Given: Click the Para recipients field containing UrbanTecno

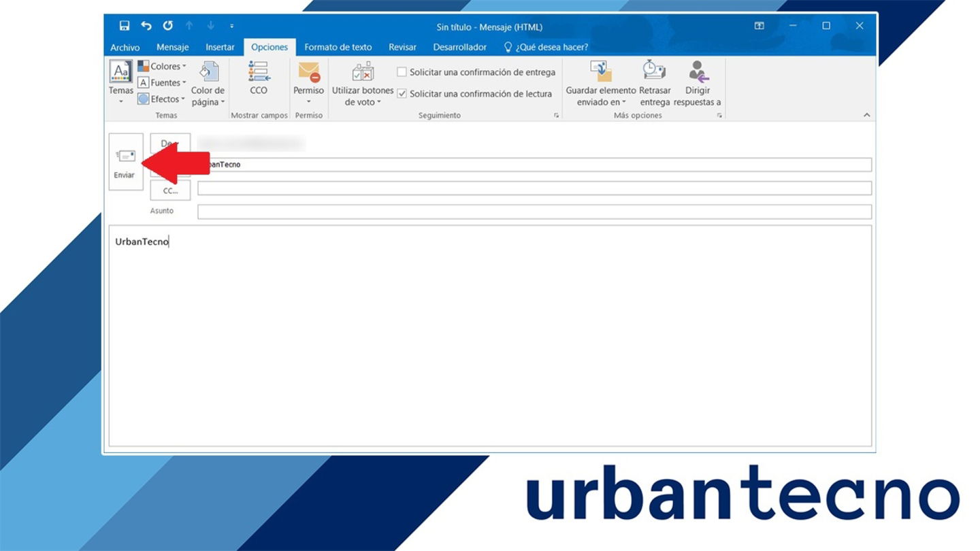Looking at the screenshot, I should pyautogui.click(x=534, y=165).
